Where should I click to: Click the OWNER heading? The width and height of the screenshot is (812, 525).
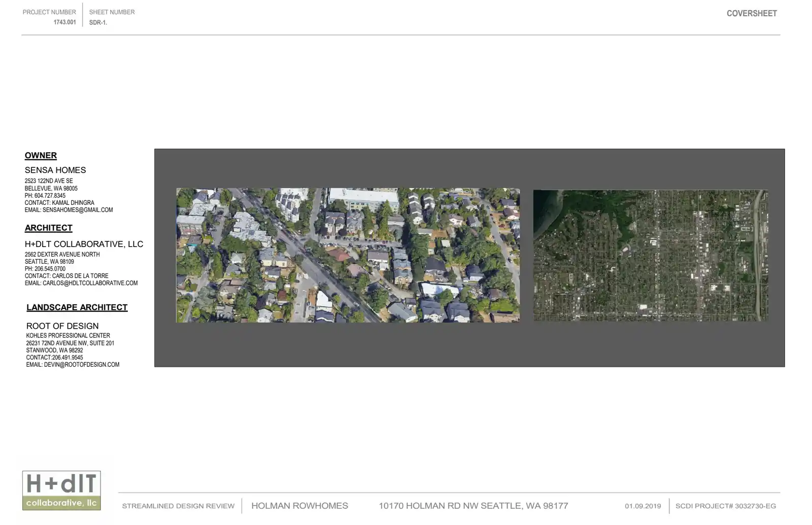pyautogui.click(x=41, y=156)
